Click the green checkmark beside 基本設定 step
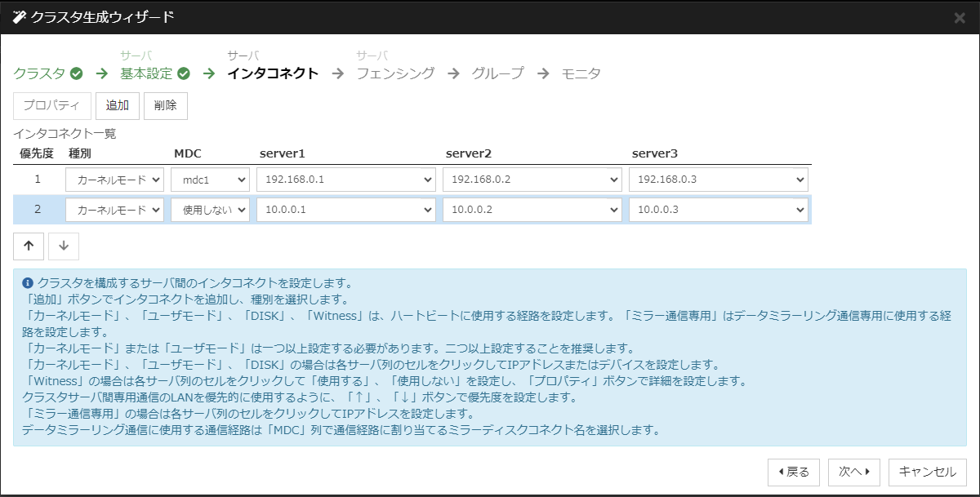Viewport: 980px width, 497px height. point(183,73)
